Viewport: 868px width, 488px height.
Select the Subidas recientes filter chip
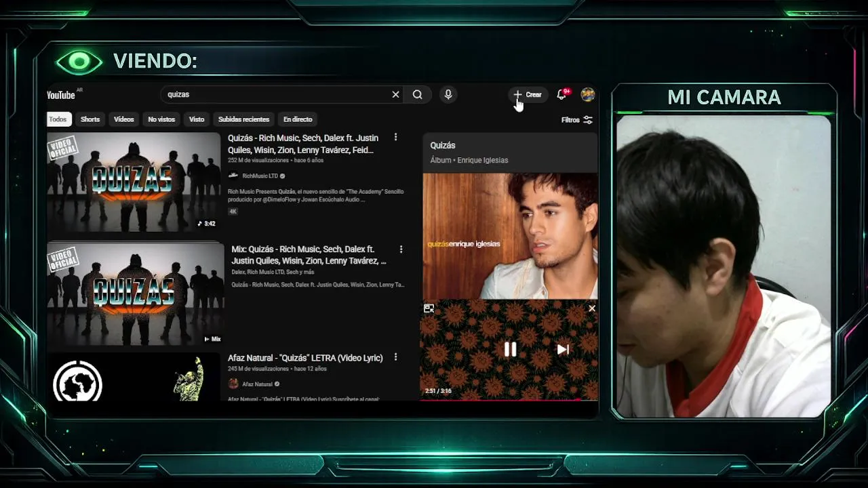[x=244, y=119]
